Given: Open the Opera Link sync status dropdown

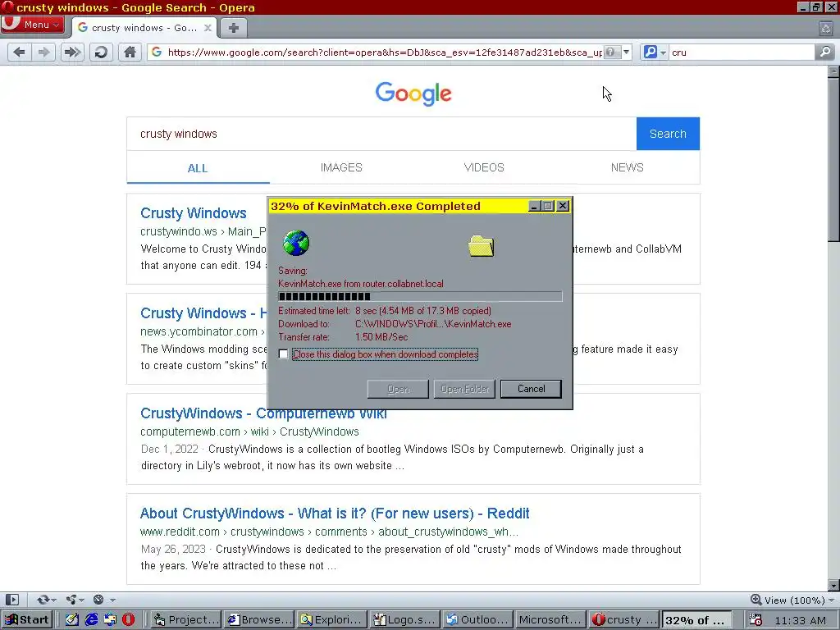Looking at the screenshot, I should [x=46, y=600].
